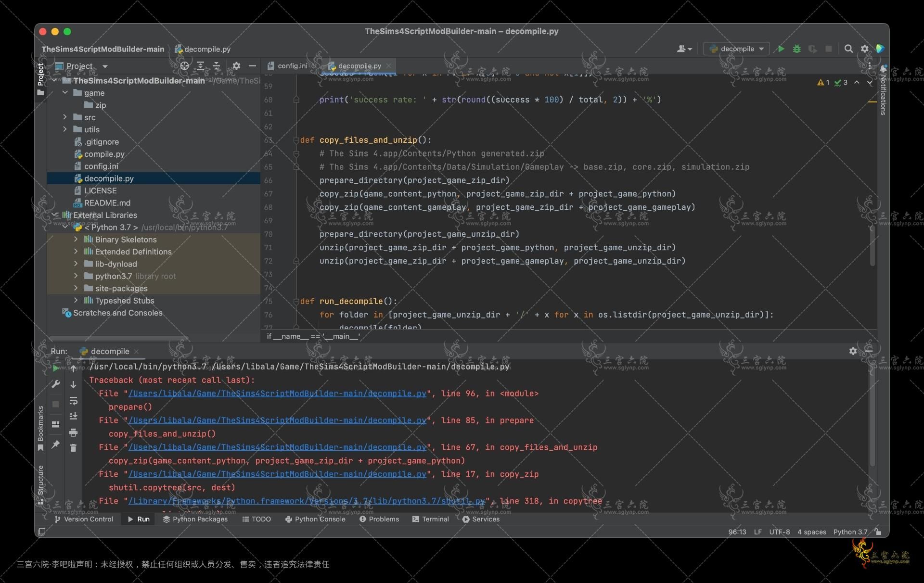This screenshot has width=924, height=583.
Task: Toggle soft-wrap in Run console
Action: click(73, 401)
